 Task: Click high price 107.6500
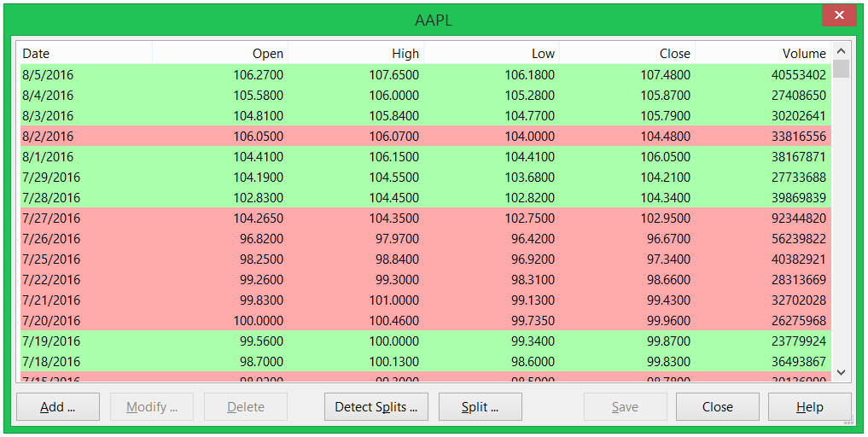[x=394, y=75]
